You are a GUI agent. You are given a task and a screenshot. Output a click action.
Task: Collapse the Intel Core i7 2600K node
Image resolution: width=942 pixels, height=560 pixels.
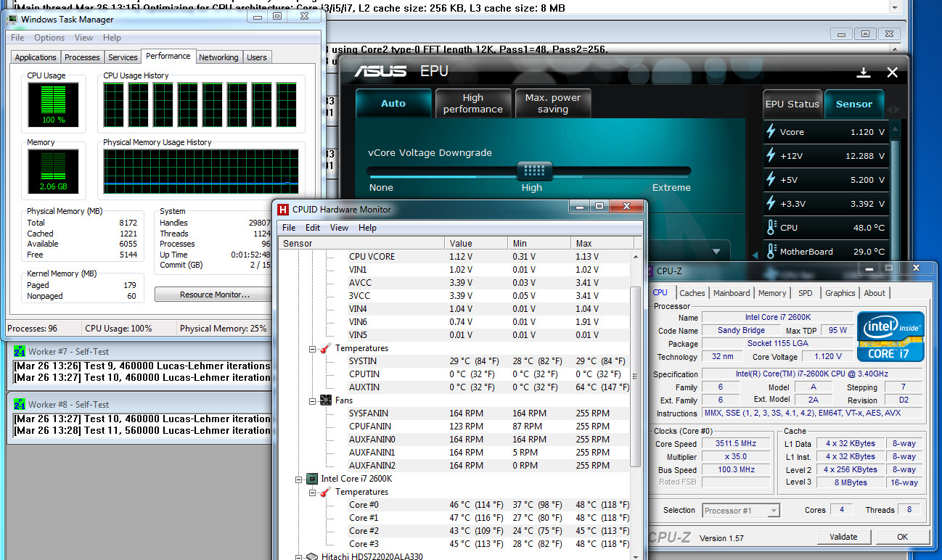pyautogui.click(x=299, y=479)
